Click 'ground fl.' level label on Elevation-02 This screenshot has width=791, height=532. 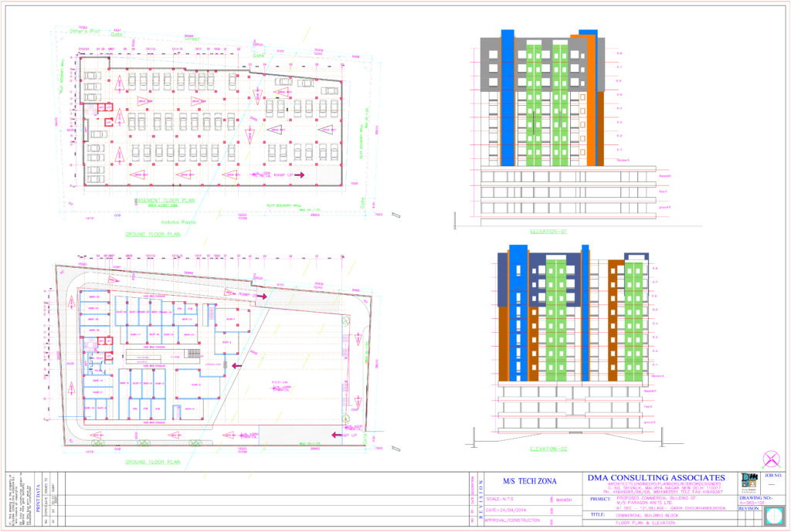click(649, 422)
